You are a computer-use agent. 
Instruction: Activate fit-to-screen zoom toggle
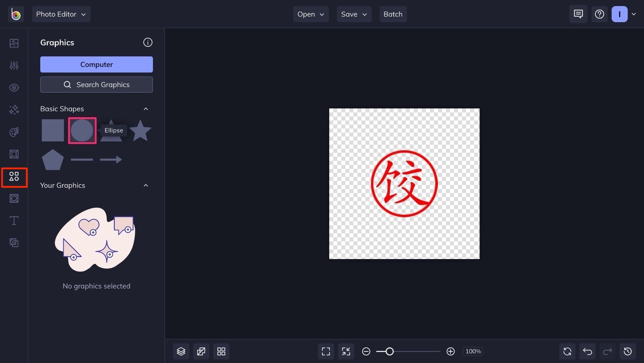[x=345, y=351]
